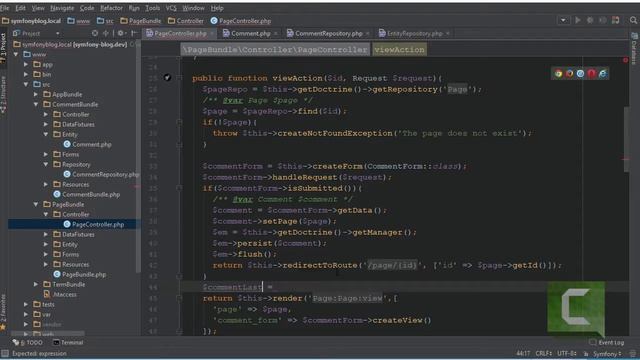This screenshot has height=360, width=640.
Task: Click the PageController.php breadcrumb in navigation bar
Action: click(241, 21)
